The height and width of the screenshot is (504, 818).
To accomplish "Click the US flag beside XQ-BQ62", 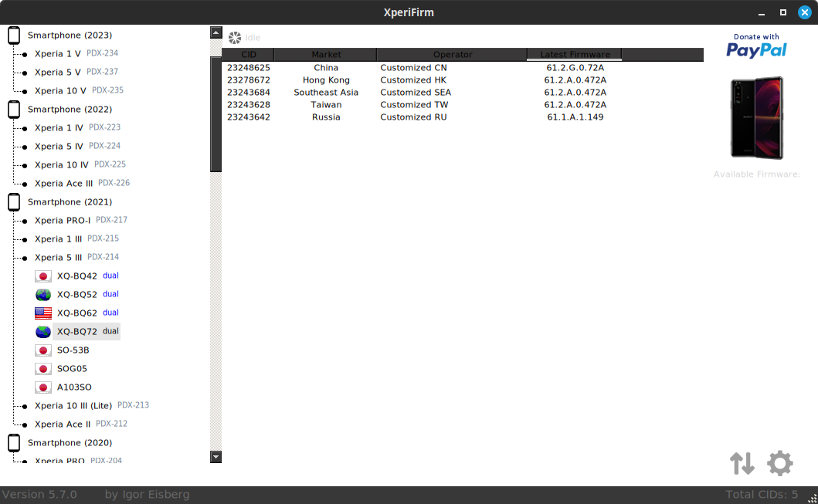I will tap(43, 313).
